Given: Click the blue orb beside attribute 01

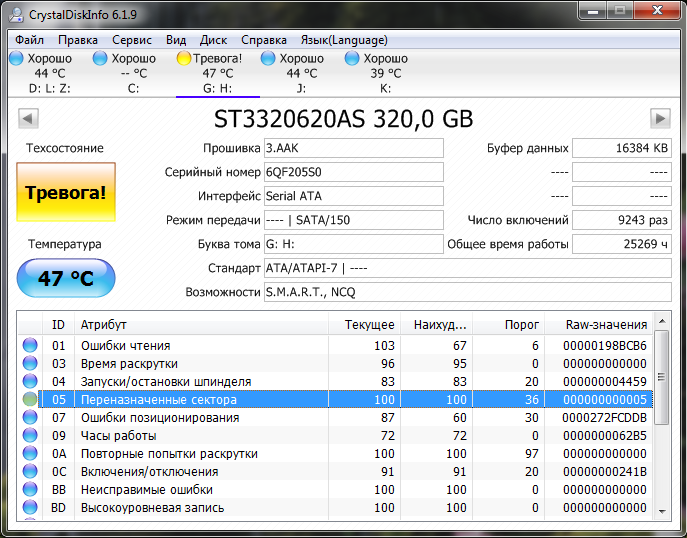Looking at the screenshot, I should (30, 346).
